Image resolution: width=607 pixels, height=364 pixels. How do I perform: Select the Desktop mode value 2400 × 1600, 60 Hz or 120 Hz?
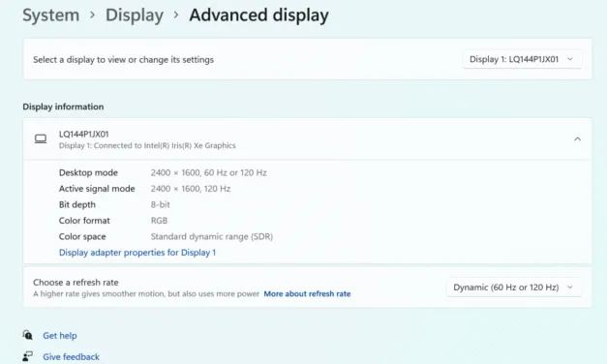click(x=209, y=172)
